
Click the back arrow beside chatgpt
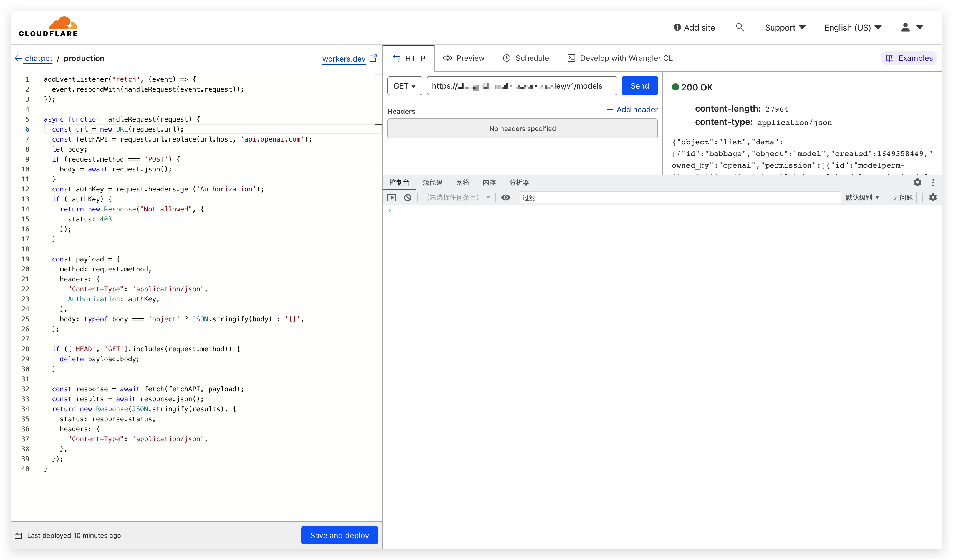point(18,58)
